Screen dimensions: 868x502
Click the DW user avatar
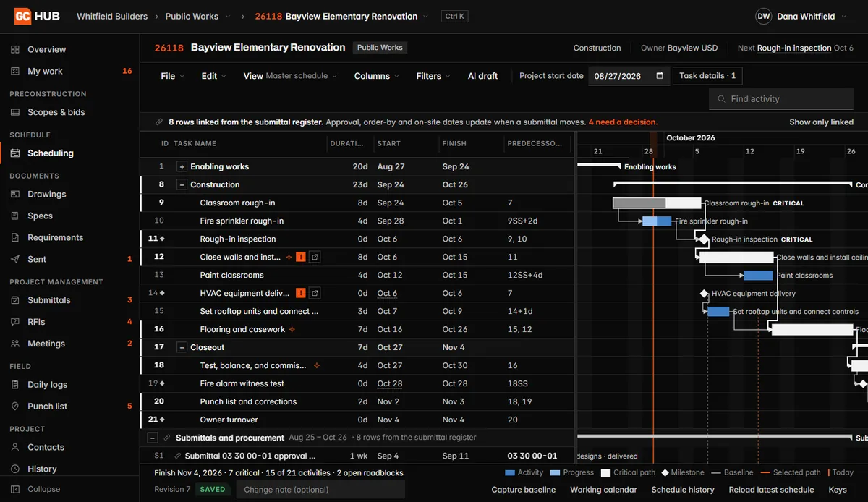tap(764, 16)
